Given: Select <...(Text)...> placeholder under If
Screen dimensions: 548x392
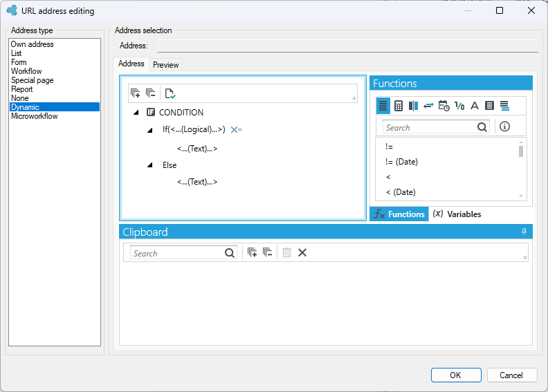Looking at the screenshot, I should [x=197, y=149].
